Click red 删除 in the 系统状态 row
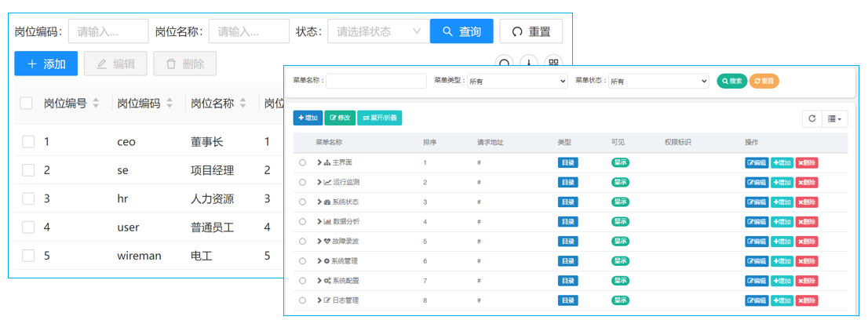Viewport: 868px width, 320px height. pyautogui.click(x=807, y=202)
